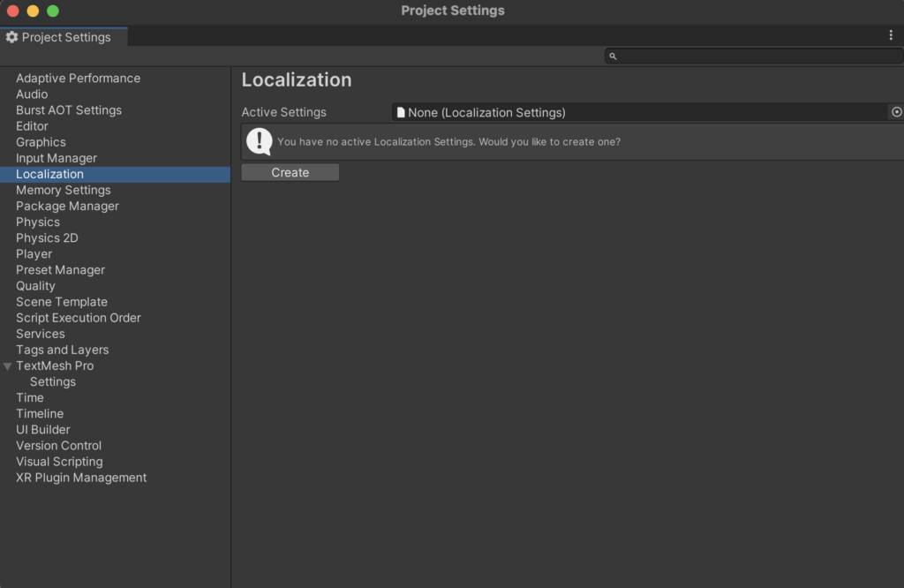
Task: Click the file icon in Active Settings field
Action: 401,112
